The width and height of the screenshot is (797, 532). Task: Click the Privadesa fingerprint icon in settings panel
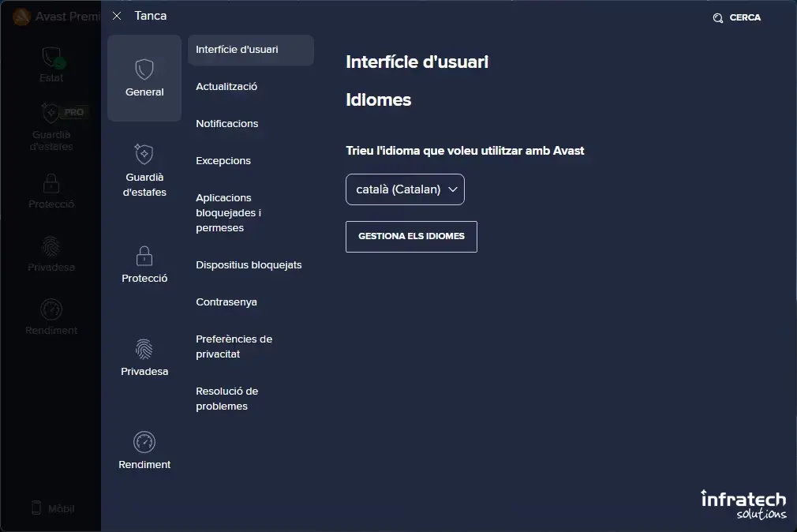tap(144, 350)
